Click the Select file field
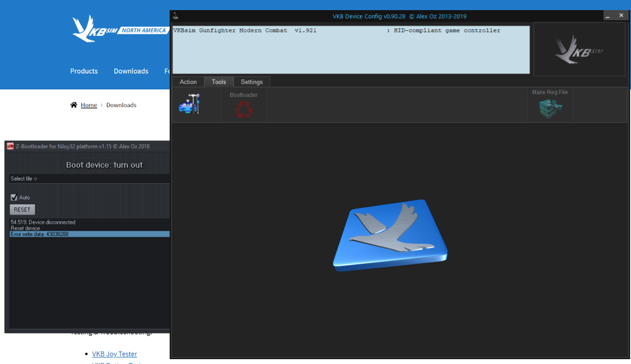The height and width of the screenshot is (364, 631). (x=89, y=179)
